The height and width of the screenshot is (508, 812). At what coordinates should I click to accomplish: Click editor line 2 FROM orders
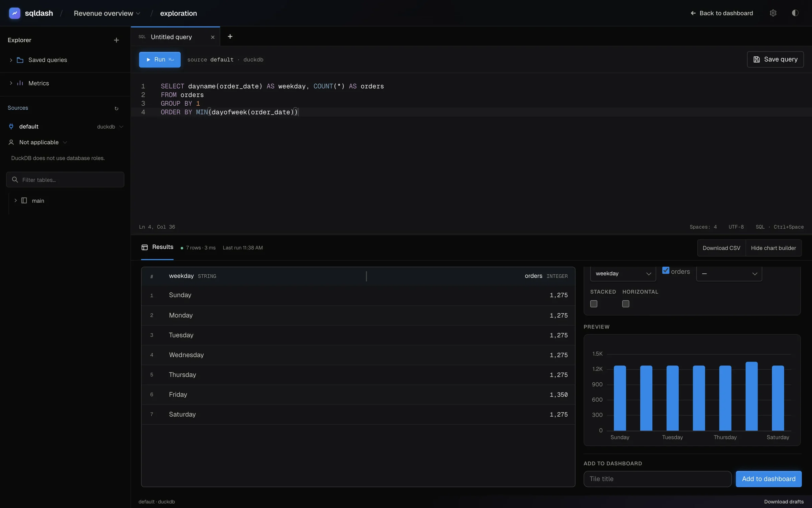tap(182, 95)
